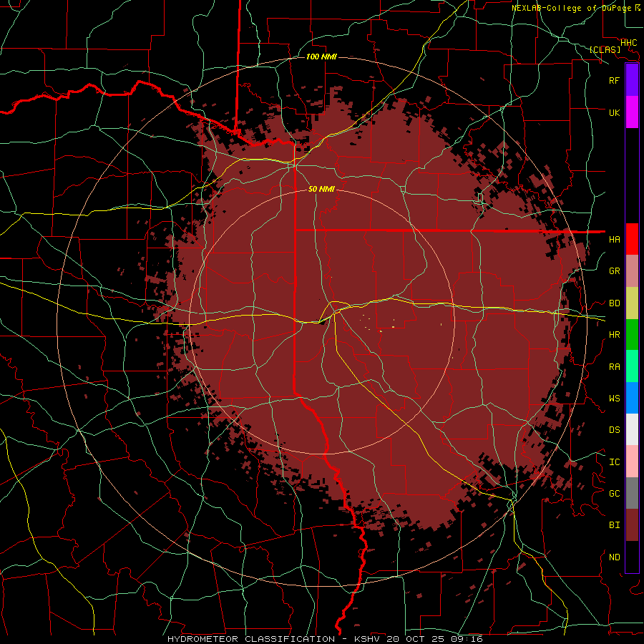Image resolution: width=644 pixels, height=644 pixels.
Task: Click the 50 NMI range ring label
Action: [321, 189]
